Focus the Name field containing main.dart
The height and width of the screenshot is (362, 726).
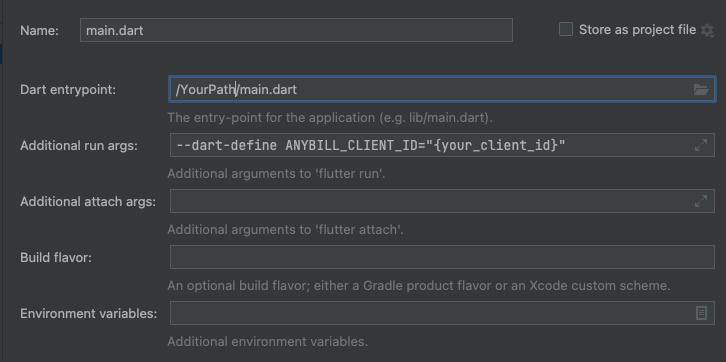click(296, 30)
